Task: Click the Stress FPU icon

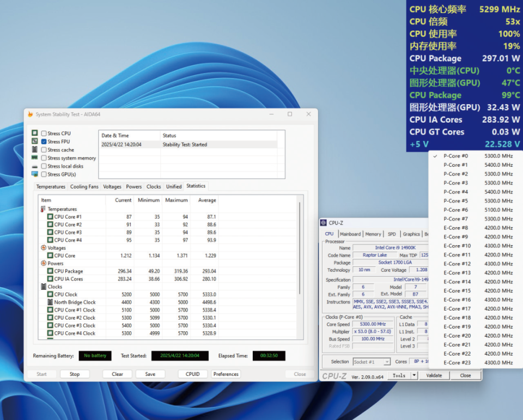Action: pyautogui.click(x=35, y=142)
